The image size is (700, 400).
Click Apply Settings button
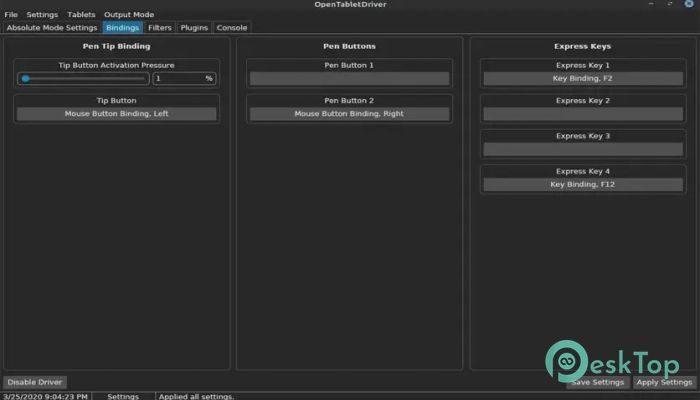[664, 382]
